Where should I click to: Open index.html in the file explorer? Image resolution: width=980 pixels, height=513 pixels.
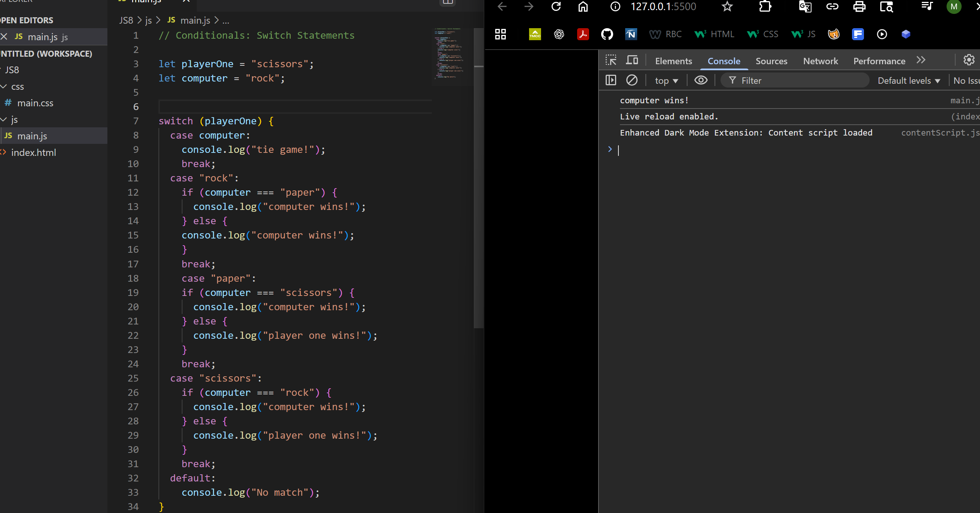point(33,152)
